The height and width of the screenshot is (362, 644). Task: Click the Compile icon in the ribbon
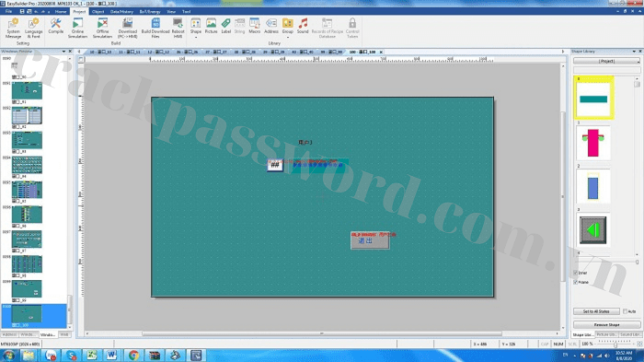pos(55,26)
